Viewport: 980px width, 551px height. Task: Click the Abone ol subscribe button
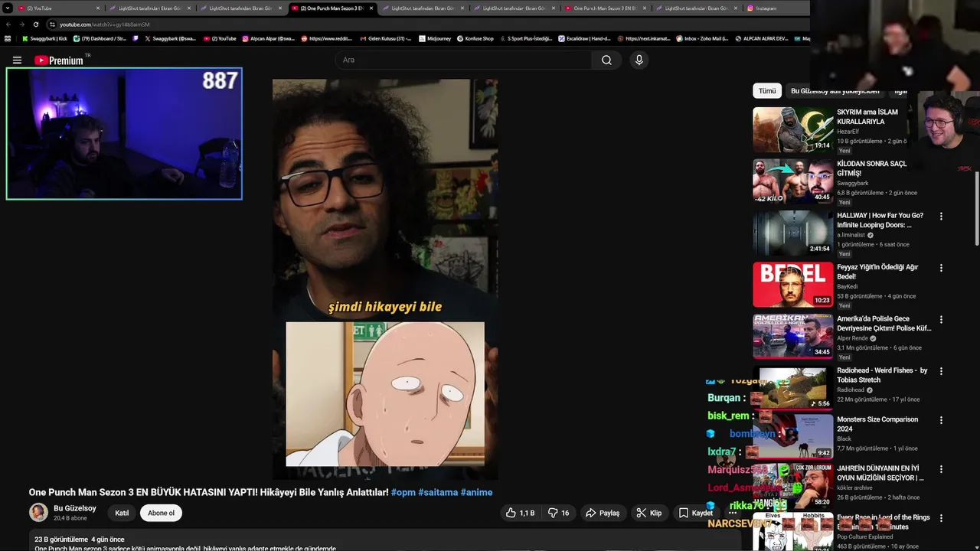161,513
